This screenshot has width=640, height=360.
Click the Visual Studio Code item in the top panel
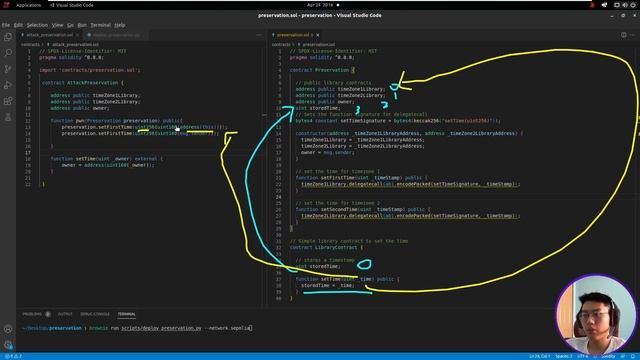coord(72,5)
